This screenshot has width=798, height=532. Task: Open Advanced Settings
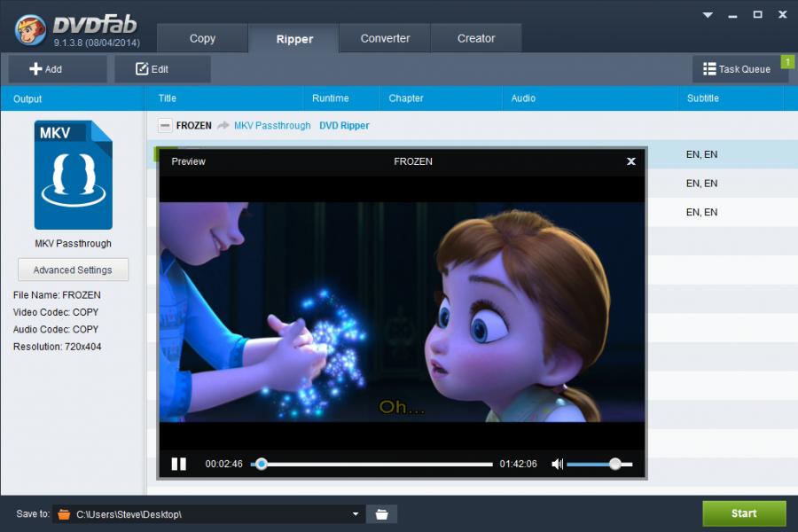(73, 270)
